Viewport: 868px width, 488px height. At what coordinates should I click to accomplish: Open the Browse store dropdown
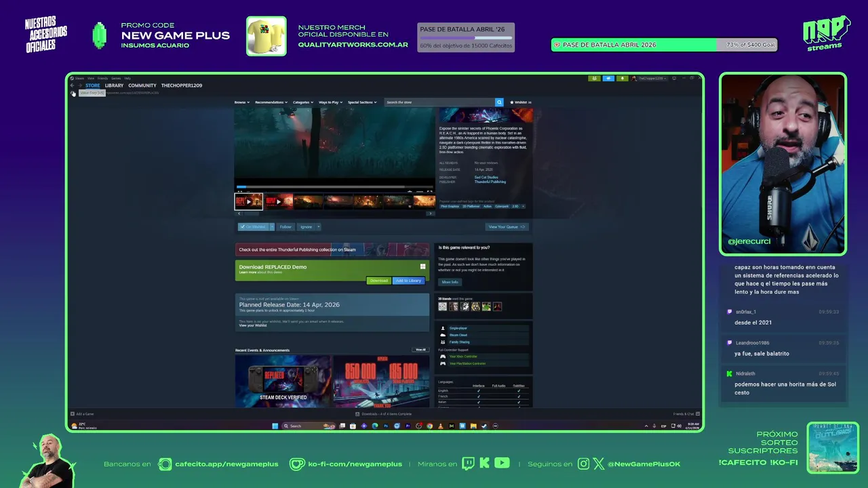tap(242, 102)
